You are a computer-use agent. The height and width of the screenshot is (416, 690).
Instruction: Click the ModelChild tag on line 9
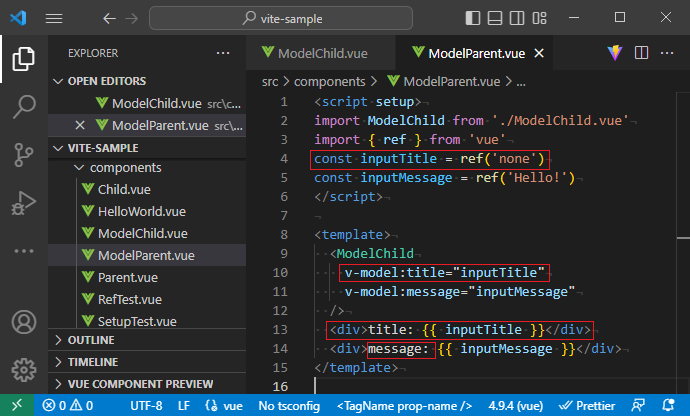[374, 254]
